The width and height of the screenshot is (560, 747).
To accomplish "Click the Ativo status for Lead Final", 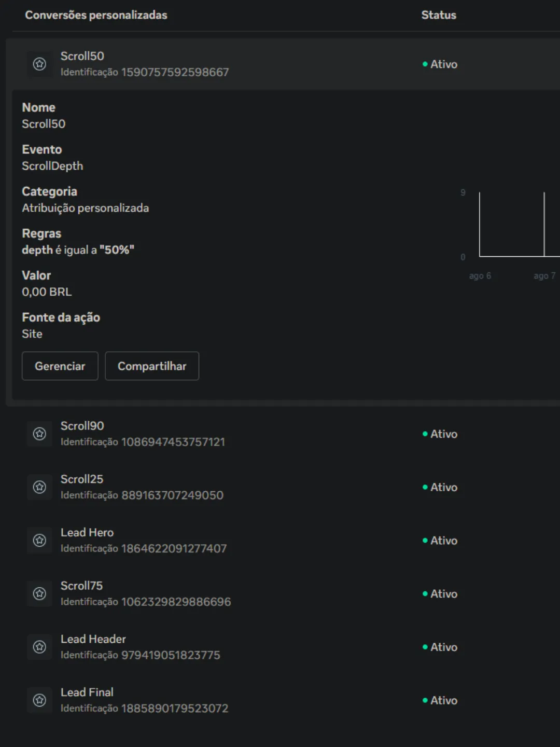I will click(x=440, y=700).
